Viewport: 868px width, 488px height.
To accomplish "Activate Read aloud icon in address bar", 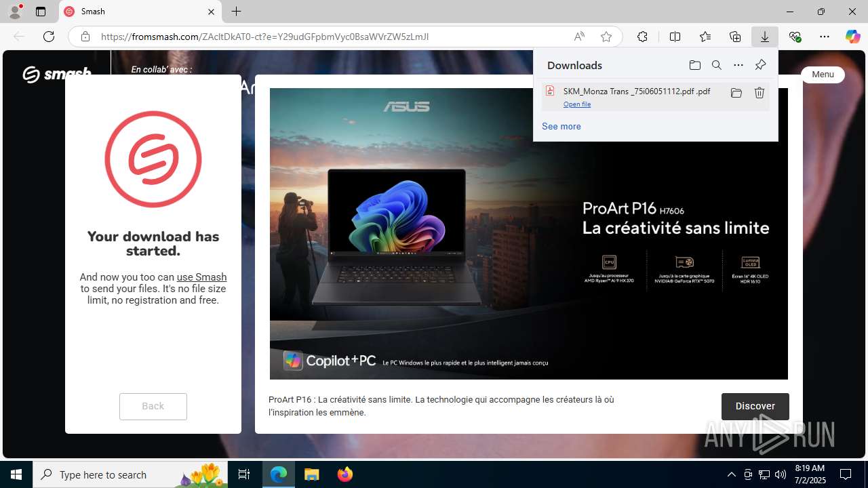I will 579,37.
